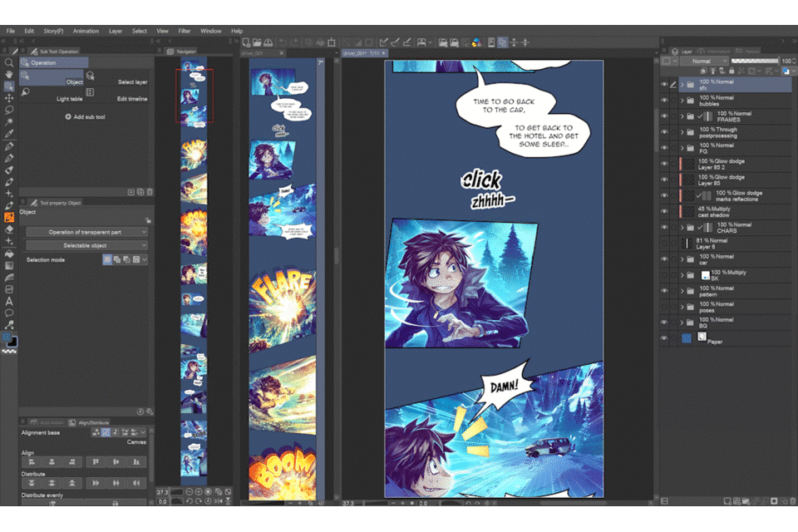Click Align left edges icon

pyautogui.click(x=32, y=461)
